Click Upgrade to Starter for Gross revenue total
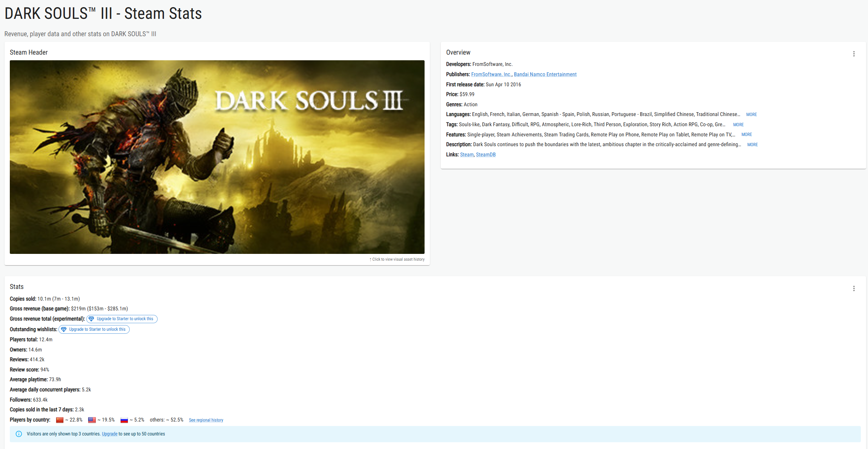Screen dimensions: 868x449 point(122,319)
